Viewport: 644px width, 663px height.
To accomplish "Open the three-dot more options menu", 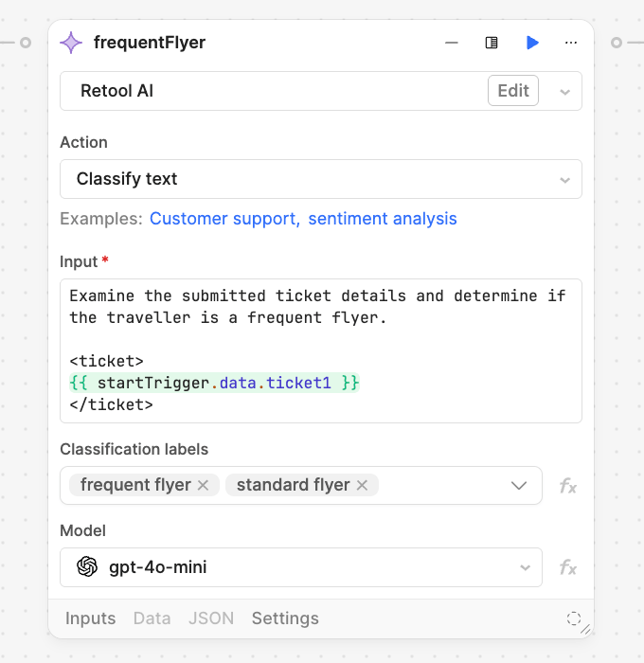I will pos(571,43).
